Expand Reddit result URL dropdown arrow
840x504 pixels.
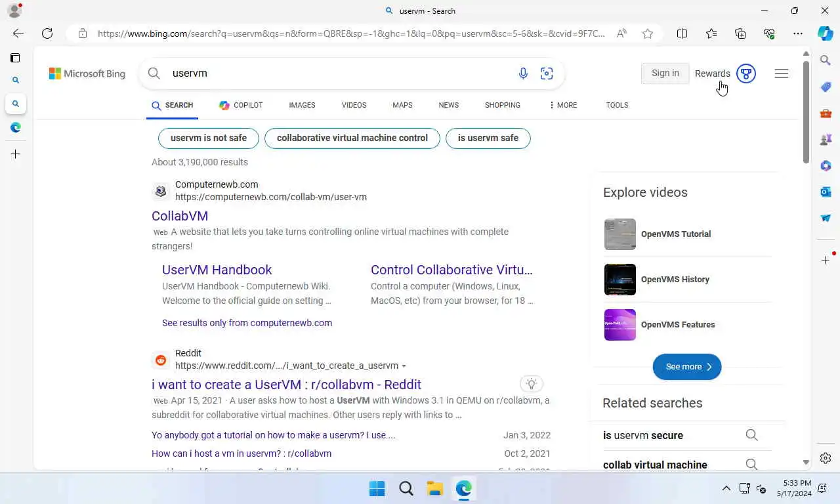404,366
